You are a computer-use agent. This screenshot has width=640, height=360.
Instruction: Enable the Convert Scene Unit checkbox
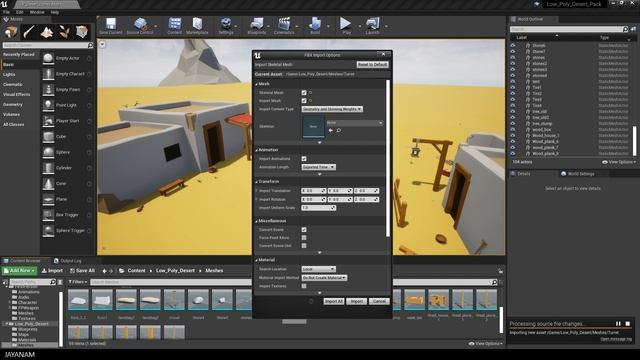click(x=304, y=246)
